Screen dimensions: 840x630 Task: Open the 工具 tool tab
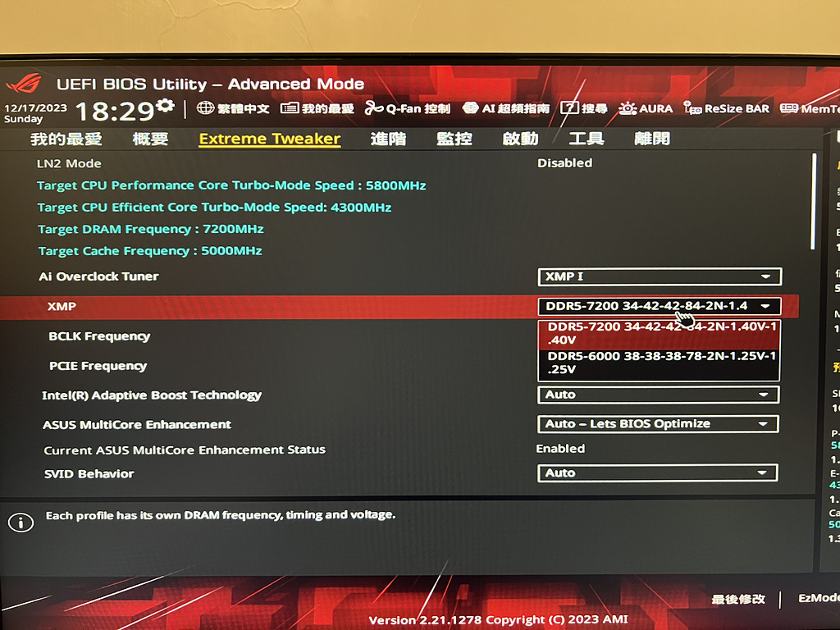[586, 139]
